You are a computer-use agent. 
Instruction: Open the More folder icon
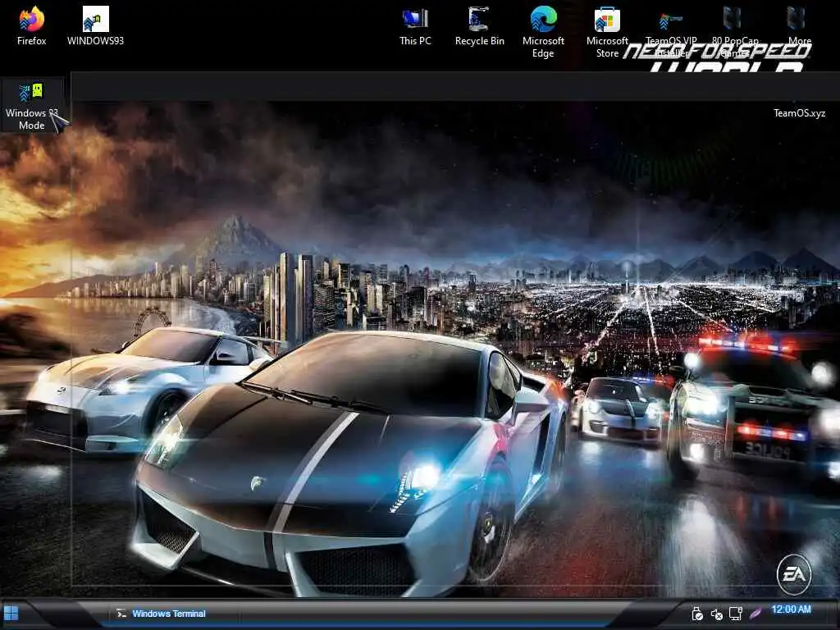click(799, 25)
